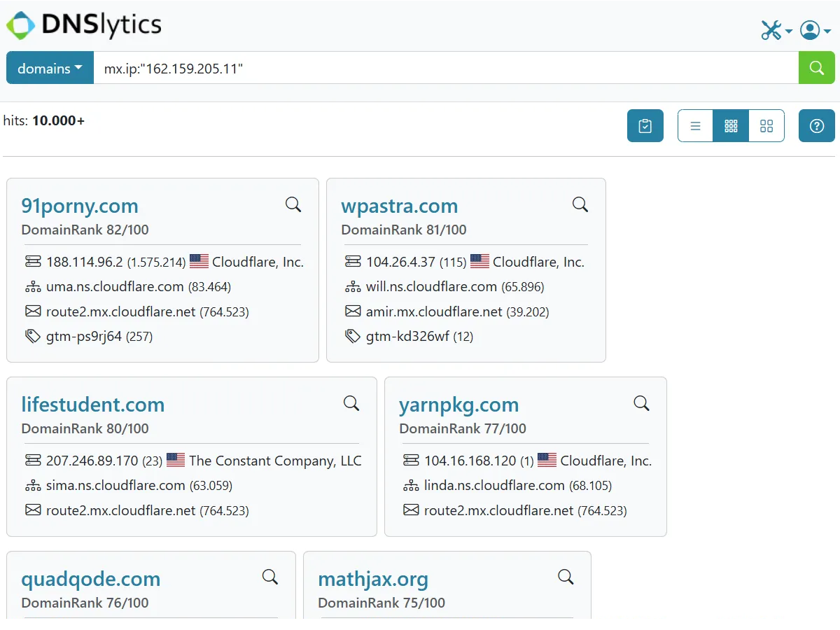Open the help question mark button
Screen dimensions: 840x630
coord(816,126)
